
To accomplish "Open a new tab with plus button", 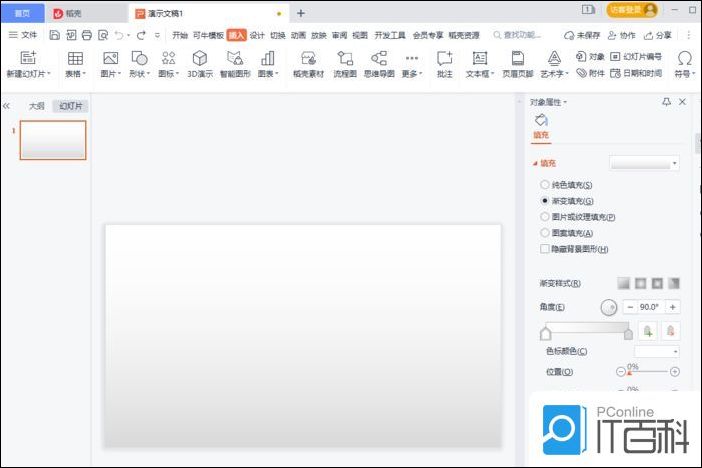I will tap(301, 13).
